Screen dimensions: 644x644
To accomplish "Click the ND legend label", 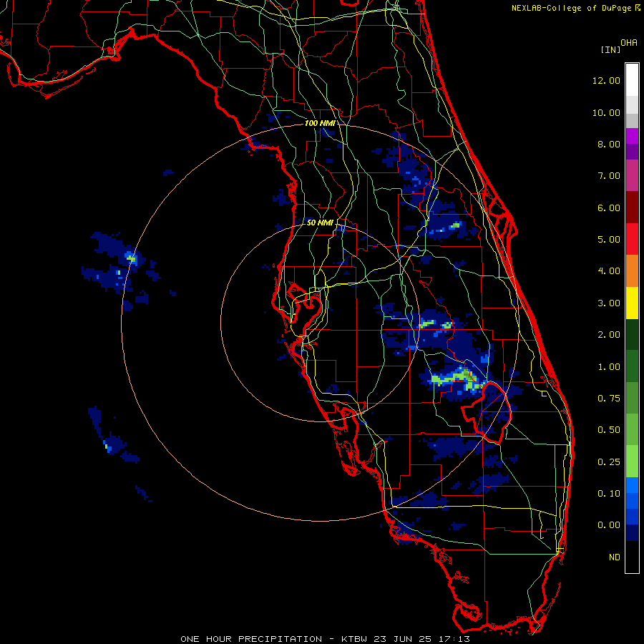I will pos(615,557).
